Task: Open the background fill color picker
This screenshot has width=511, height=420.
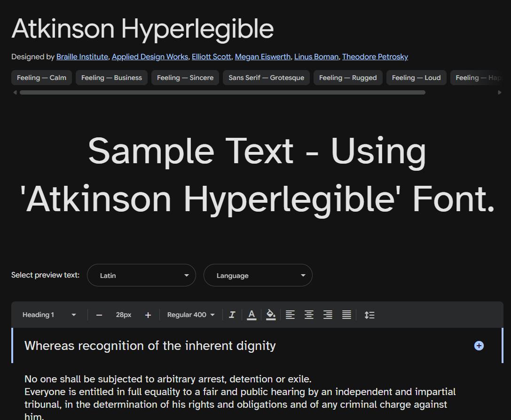Action: coord(271,315)
